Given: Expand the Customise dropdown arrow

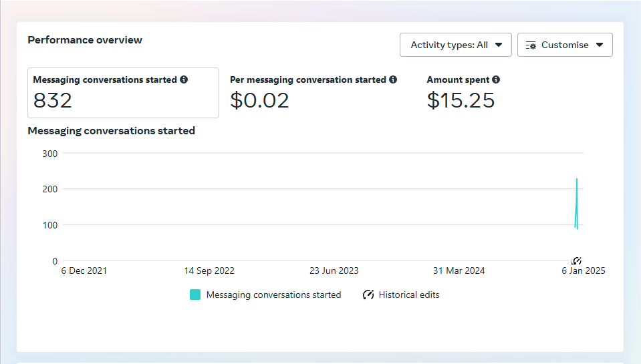Looking at the screenshot, I should [600, 45].
